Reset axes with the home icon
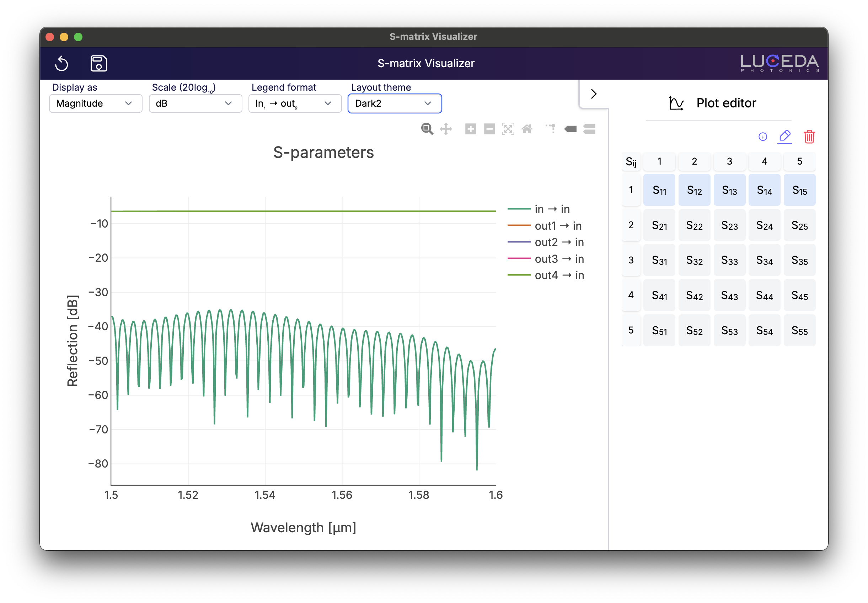The height and width of the screenshot is (603, 868). click(527, 129)
